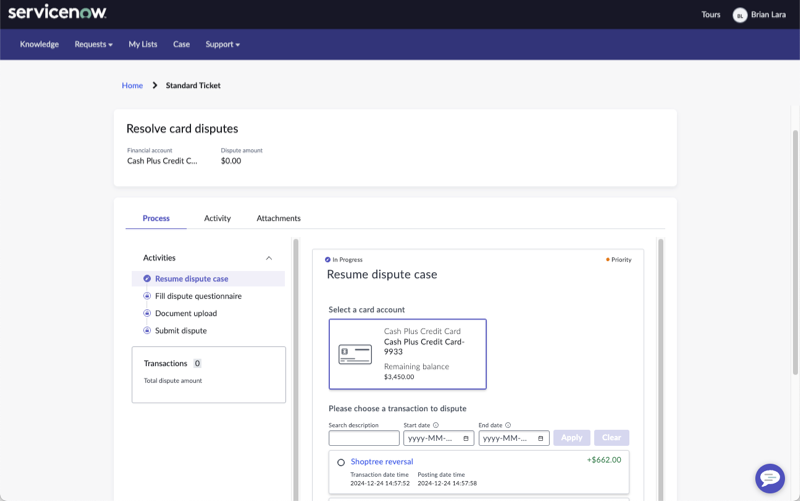Open My Lists in navigation
This screenshot has height=501, width=800.
point(143,44)
